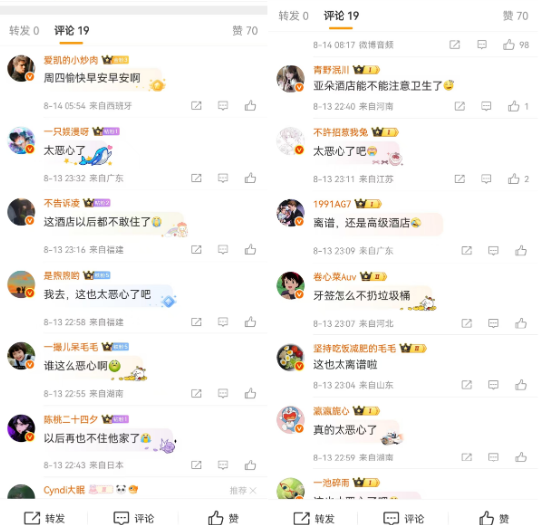Image resolution: width=550 pixels, height=526 pixels.
Task: Dismiss the 推荐 label on Cyndi大眼
Action: (x=253, y=490)
